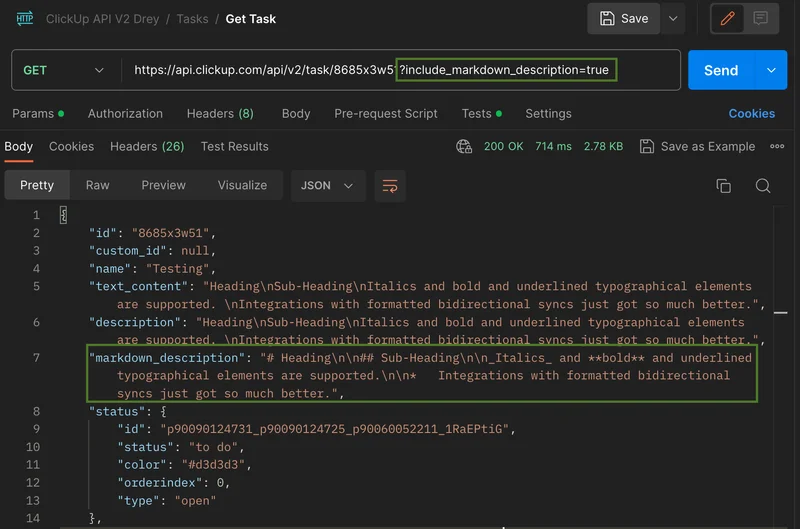The width and height of the screenshot is (800, 529).
Task: Click the "orderindex" key on line 12
Action: click(160, 483)
